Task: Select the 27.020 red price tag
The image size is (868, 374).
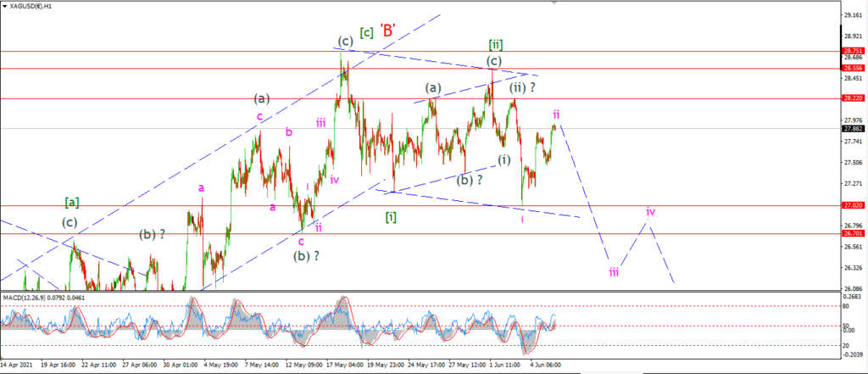Action: pyautogui.click(x=851, y=205)
